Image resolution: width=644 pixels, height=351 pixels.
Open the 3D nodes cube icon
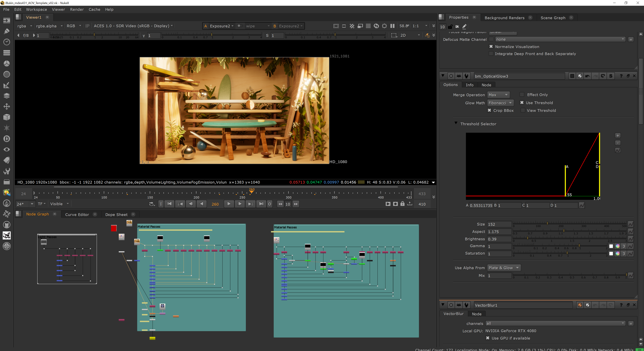(7, 117)
